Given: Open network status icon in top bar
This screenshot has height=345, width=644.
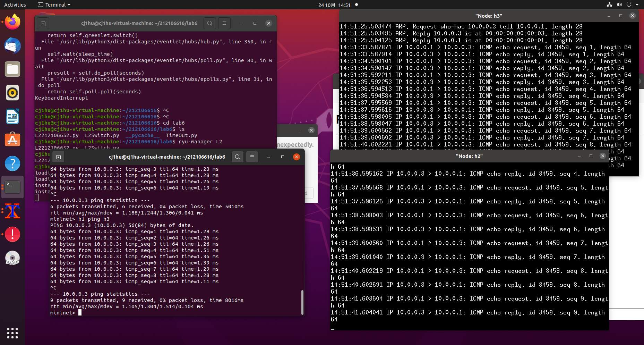Looking at the screenshot, I should click(x=609, y=5).
